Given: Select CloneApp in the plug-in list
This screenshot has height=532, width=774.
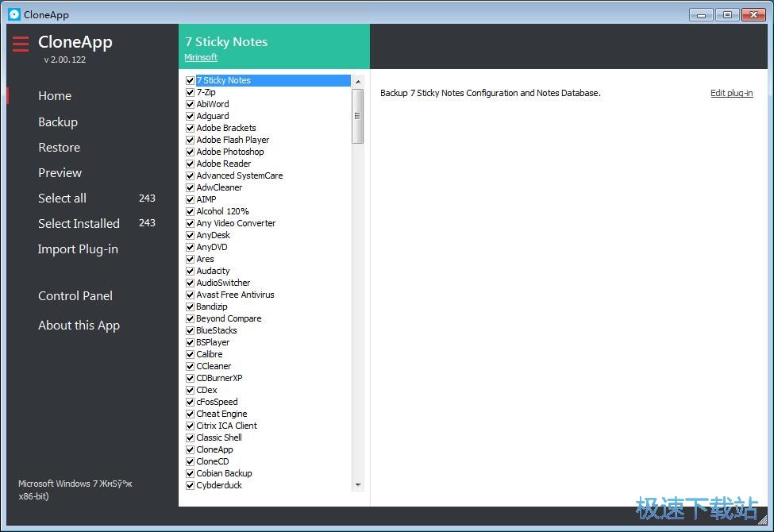Looking at the screenshot, I should pos(214,449).
